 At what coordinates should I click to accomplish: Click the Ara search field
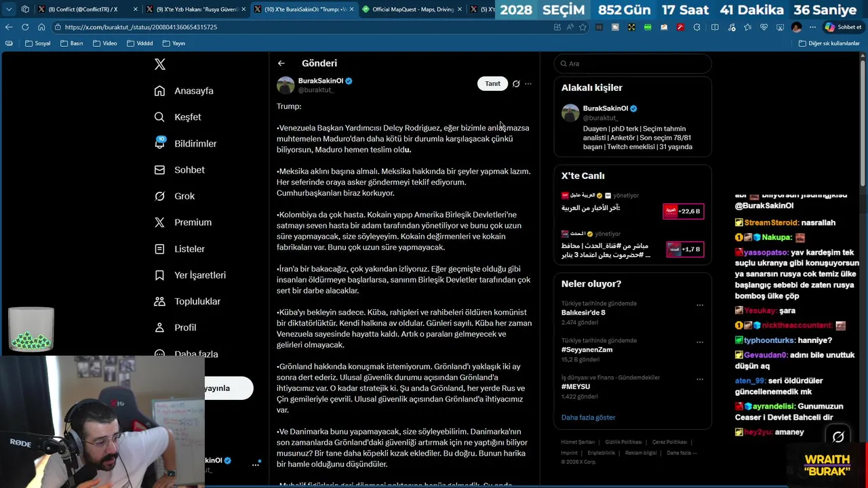pos(632,64)
